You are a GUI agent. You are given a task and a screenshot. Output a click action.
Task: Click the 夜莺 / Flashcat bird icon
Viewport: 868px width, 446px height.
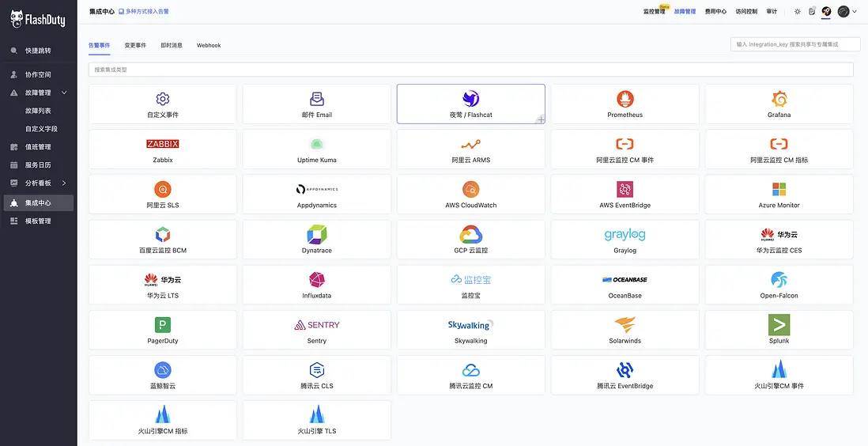tap(470, 99)
